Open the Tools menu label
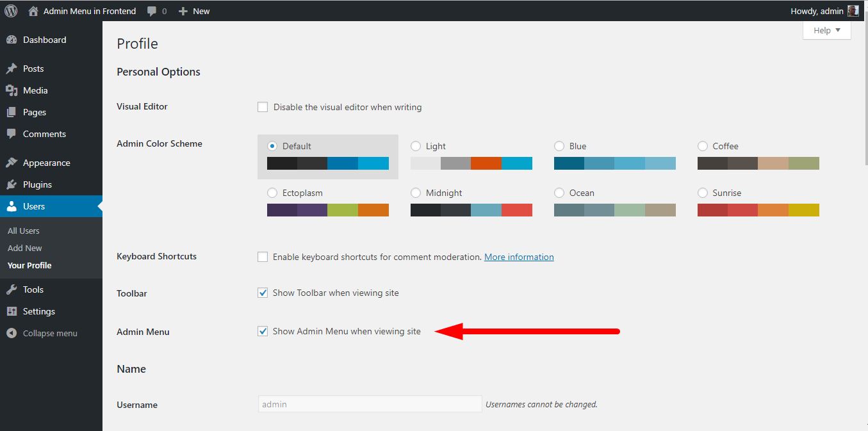The height and width of the screenshot is (431, 868). (x=33, y=289)
